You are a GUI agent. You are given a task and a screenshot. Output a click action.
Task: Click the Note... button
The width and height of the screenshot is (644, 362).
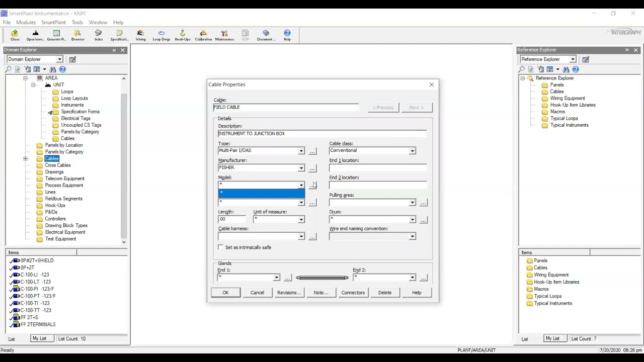[321, 293]
